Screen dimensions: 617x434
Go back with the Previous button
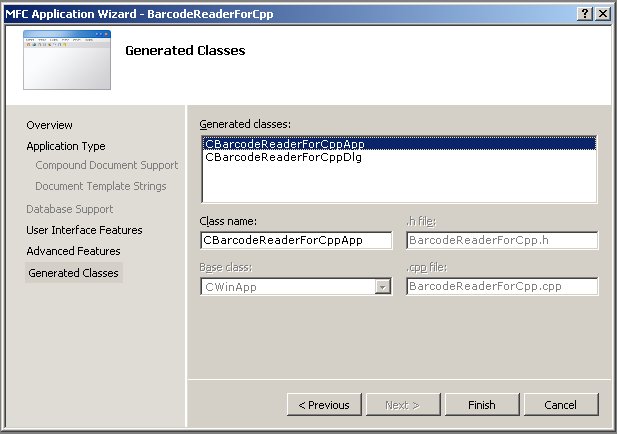[323, 405]
